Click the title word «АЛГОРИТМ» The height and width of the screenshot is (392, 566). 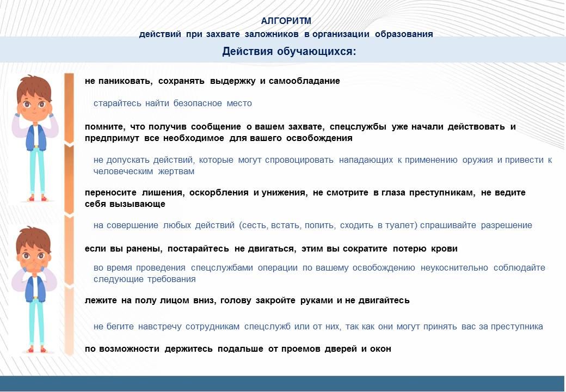pos(286,21)
